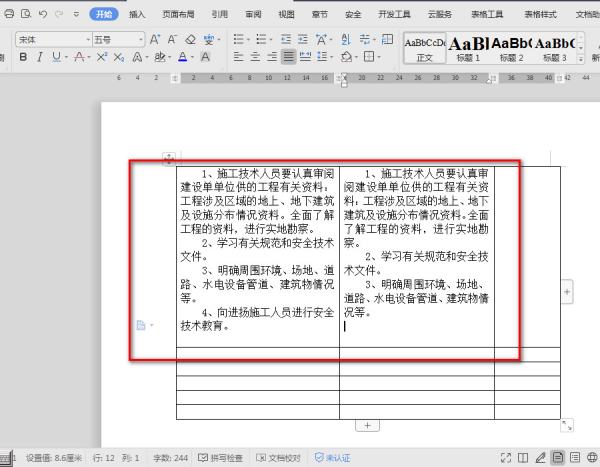
Task: Click the table move handle icon
Action: 169,158
